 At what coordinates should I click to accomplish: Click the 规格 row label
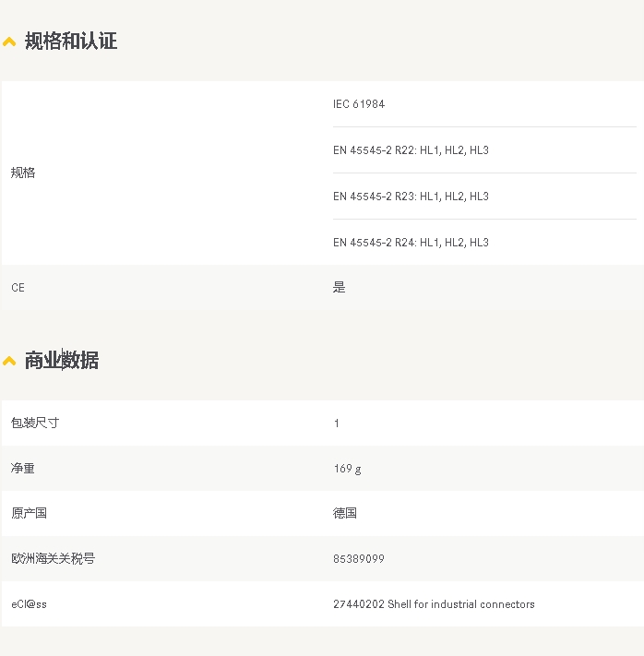pyautogui.click(x=23, y=173)
